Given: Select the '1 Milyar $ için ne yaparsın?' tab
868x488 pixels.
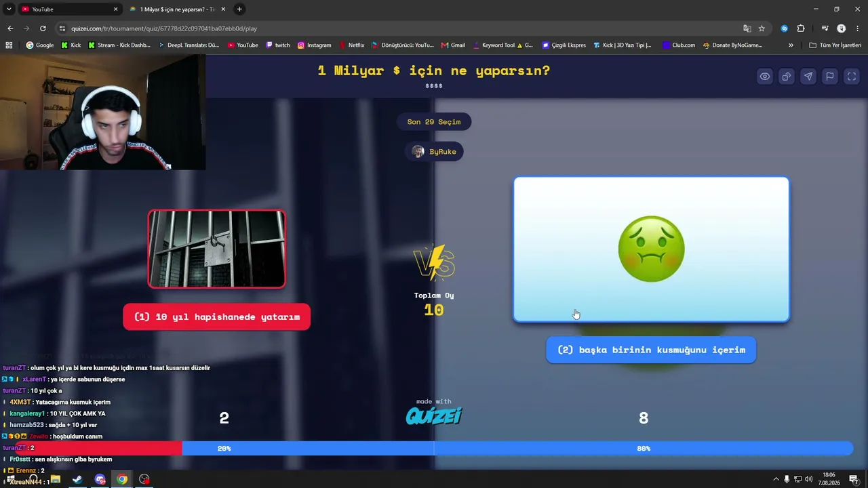Looking at the screenshot, I should 178,9.
